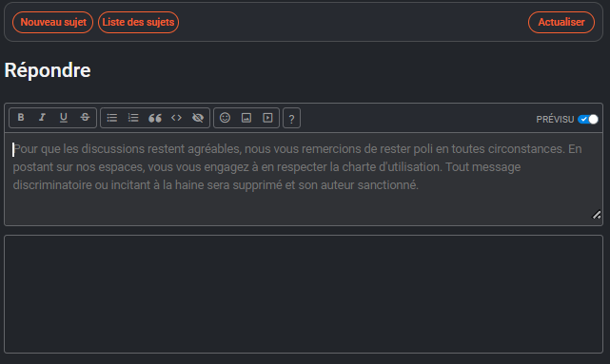Open the formatting help question mark
Viewport: 610px width, 364px height.
tap(291, 118)
